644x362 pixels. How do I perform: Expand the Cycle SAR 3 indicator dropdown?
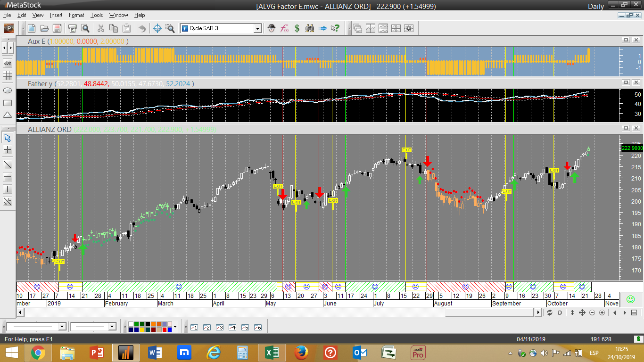point(257,28)
